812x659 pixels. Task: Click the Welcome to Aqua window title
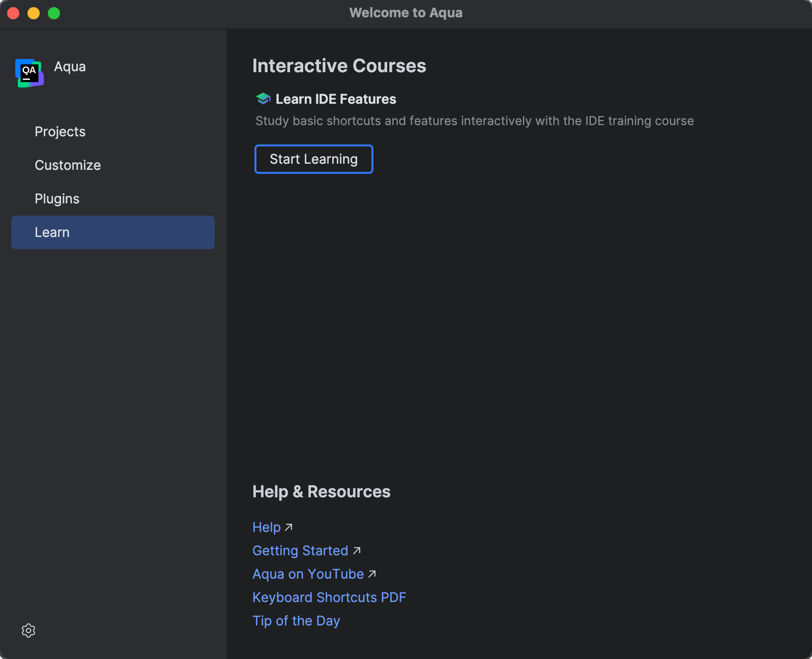406,13
